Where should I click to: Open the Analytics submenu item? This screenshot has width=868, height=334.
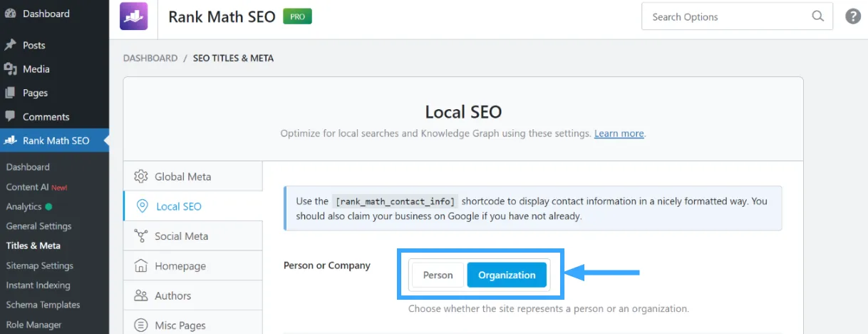(24, 206)
